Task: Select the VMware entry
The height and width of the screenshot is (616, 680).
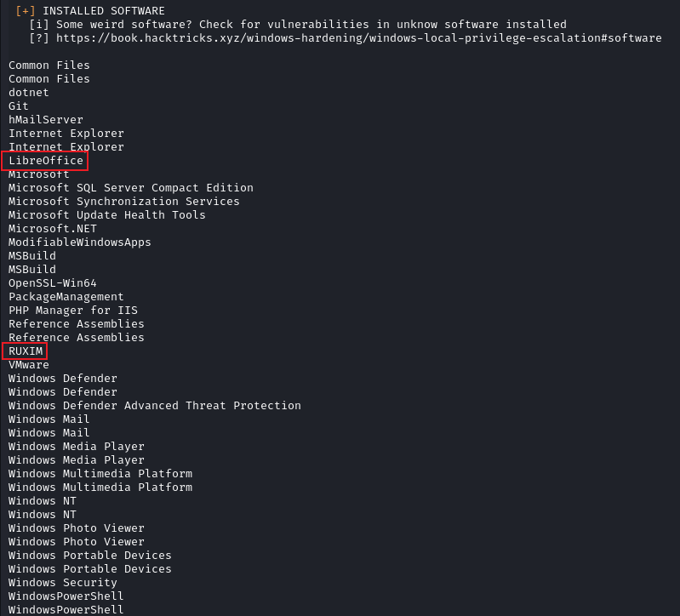Action: click(x=29, y=364)
